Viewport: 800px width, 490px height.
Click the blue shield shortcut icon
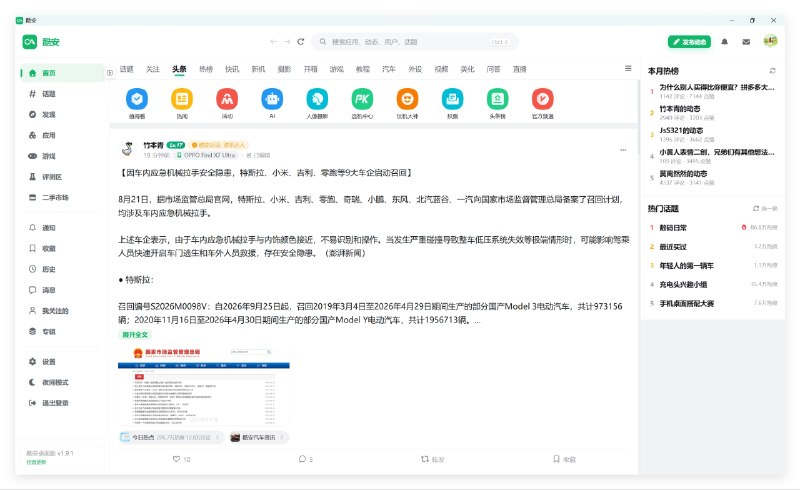pyautogui.click(x=137, y=99)
